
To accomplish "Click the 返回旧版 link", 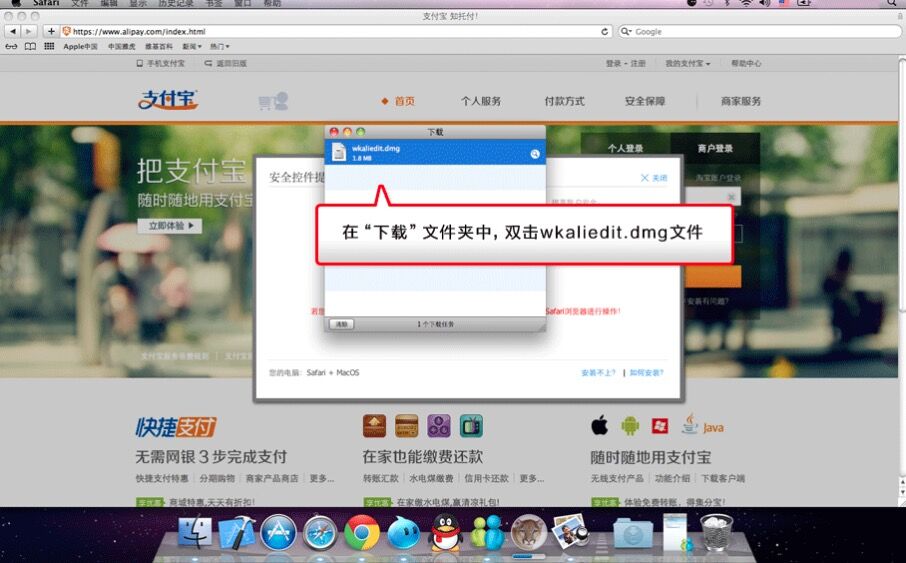I will click(226, 64).
